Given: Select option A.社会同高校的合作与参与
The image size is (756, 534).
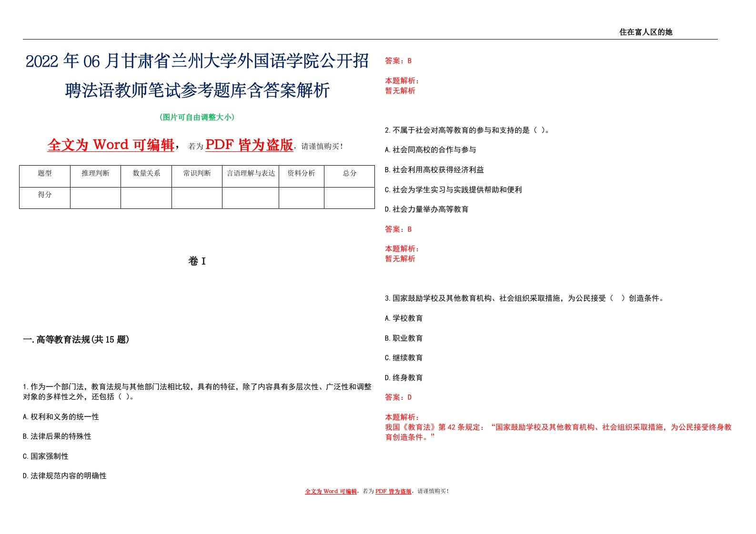Looking at the screenshot, I should pos(431,149).
